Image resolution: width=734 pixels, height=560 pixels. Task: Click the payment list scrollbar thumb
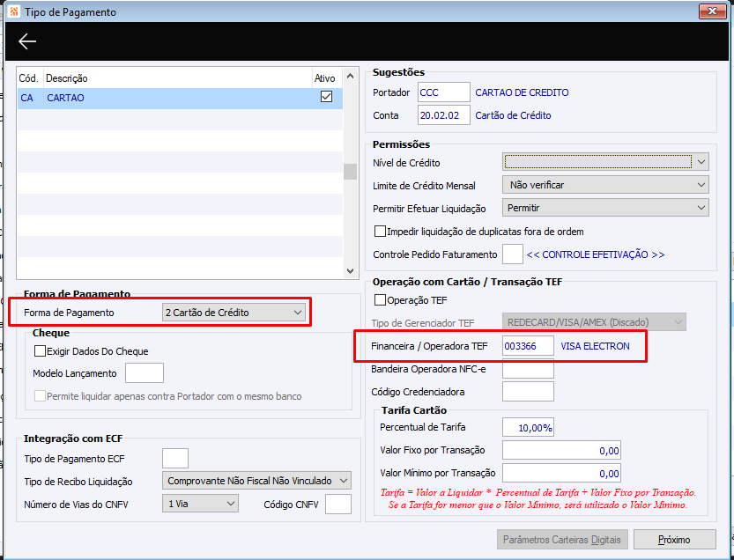350,172
